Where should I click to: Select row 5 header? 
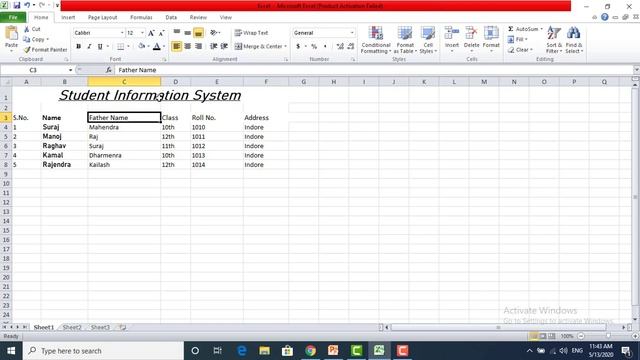point(6,137)
